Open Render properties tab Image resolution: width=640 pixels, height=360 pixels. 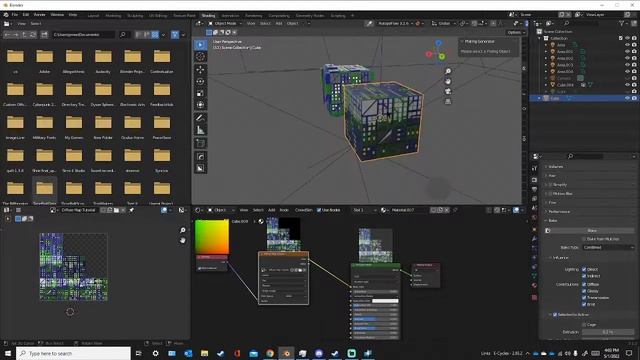(534, 180)
